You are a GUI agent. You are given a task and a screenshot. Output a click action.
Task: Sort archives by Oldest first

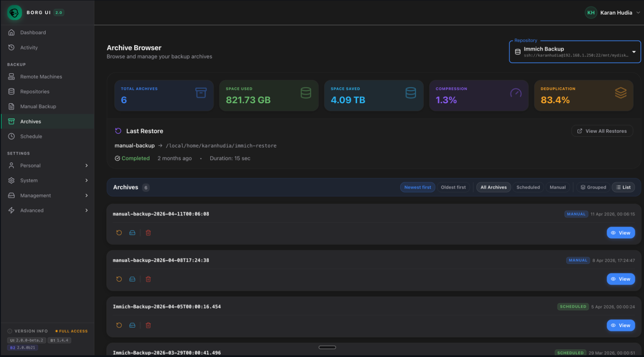453,187
